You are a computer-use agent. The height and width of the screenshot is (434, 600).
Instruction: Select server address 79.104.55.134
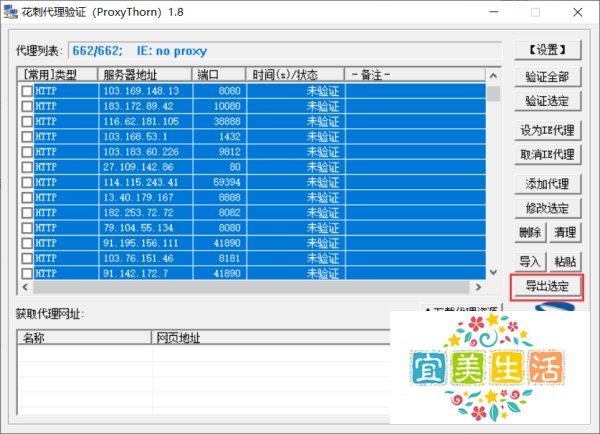click(138, 228)
